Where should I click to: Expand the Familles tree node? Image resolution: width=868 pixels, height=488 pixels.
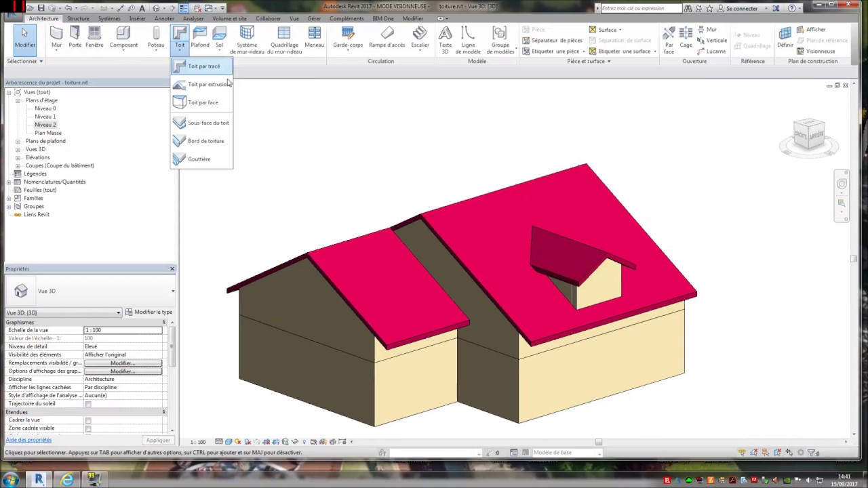click(9, 198)
